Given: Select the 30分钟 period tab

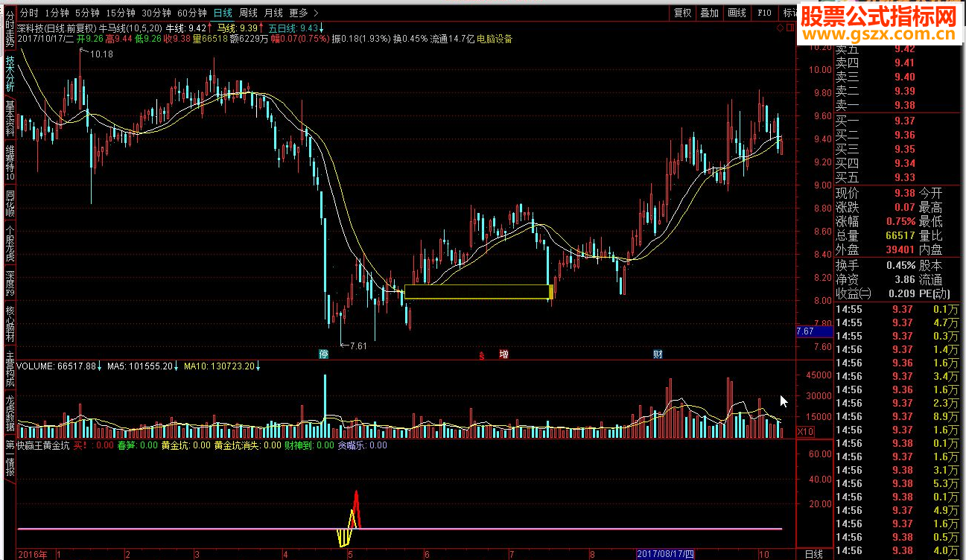Looking at the screenshot, I should (x=156, y=13).
